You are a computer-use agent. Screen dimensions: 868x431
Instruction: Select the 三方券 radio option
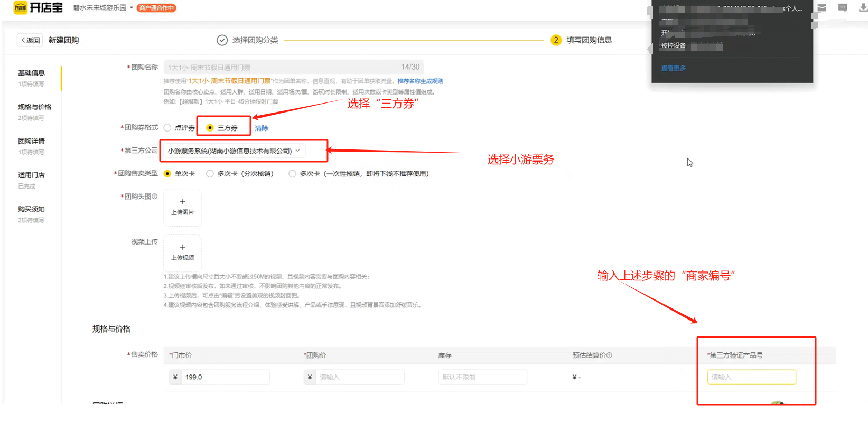coord(210,128)
